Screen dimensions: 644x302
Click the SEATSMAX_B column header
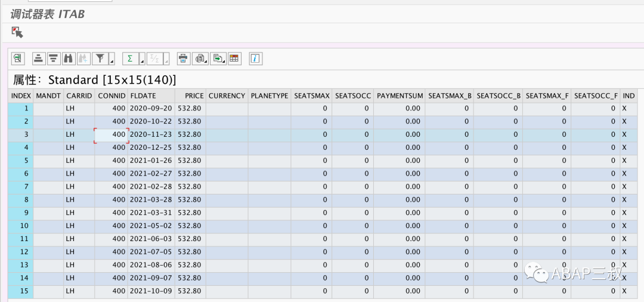(450, 95)
